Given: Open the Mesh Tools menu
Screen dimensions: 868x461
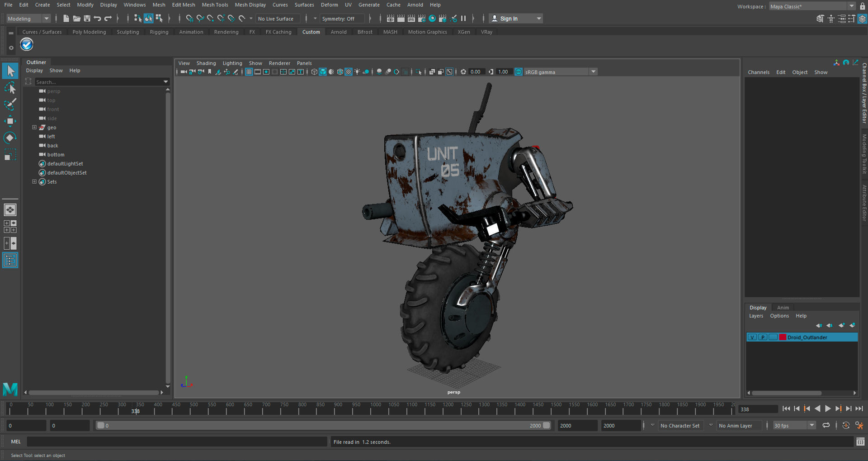Looking at the screenshot, I should [215, 5].
